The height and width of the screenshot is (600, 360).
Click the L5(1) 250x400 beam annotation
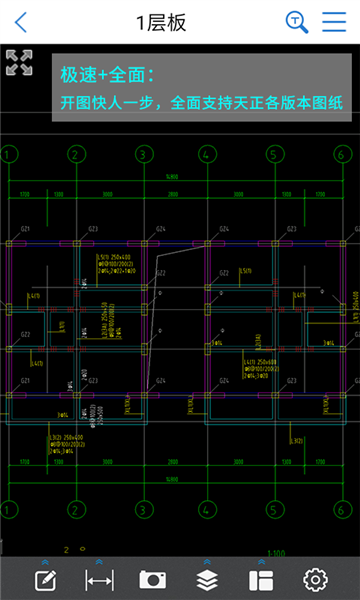pos(114,257)
